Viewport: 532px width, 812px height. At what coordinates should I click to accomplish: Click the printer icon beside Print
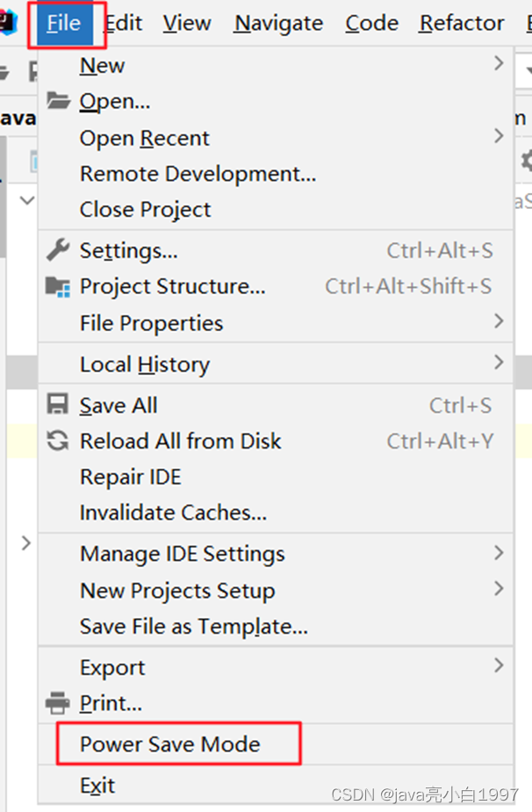click(x=58, y=703)
